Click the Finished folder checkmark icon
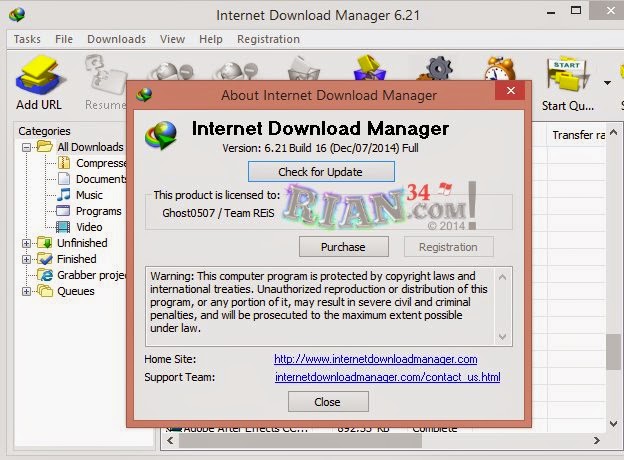Screen dimensions: 624x460 (x=45, y=259)
